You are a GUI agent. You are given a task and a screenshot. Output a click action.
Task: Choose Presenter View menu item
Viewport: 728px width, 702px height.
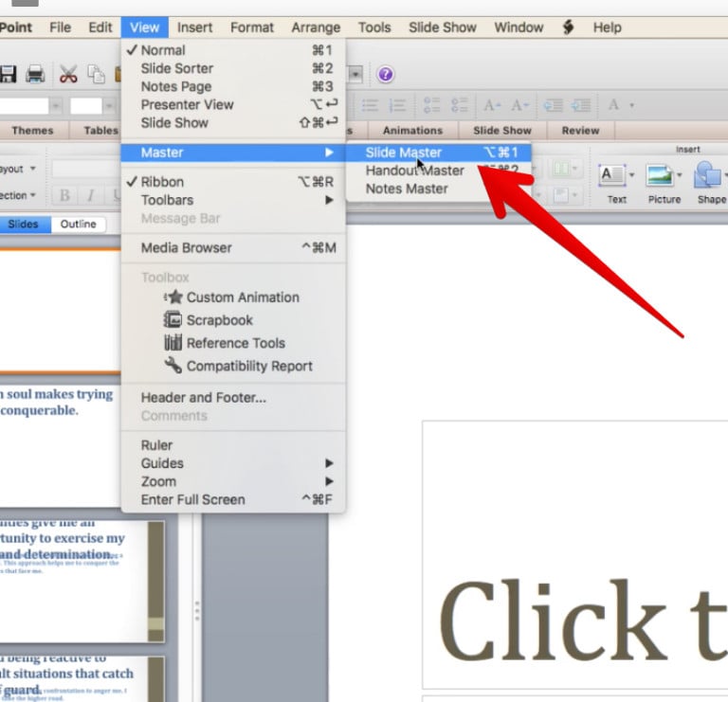point(233,104)
